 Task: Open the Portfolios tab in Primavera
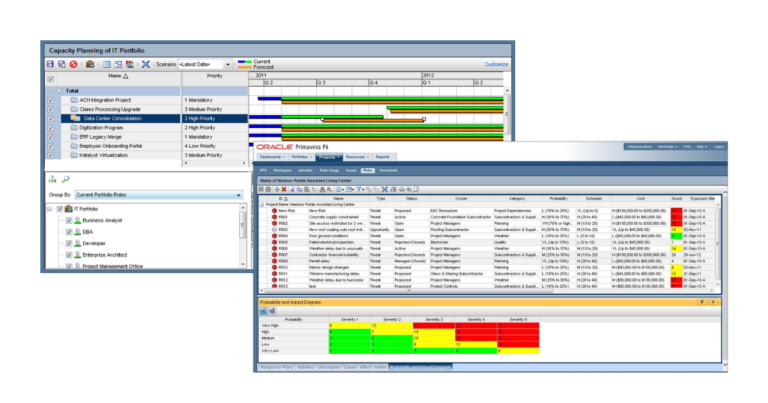pos(301,157)
